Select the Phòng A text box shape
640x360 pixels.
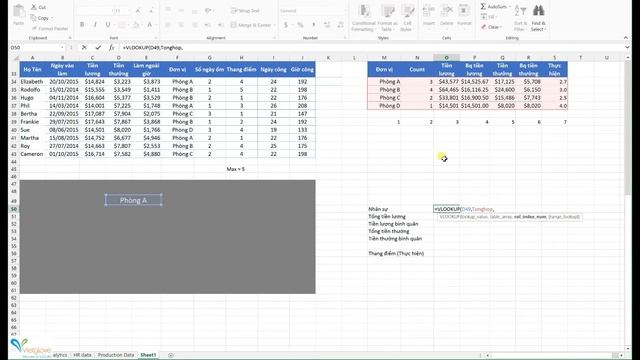coord(133,200)
